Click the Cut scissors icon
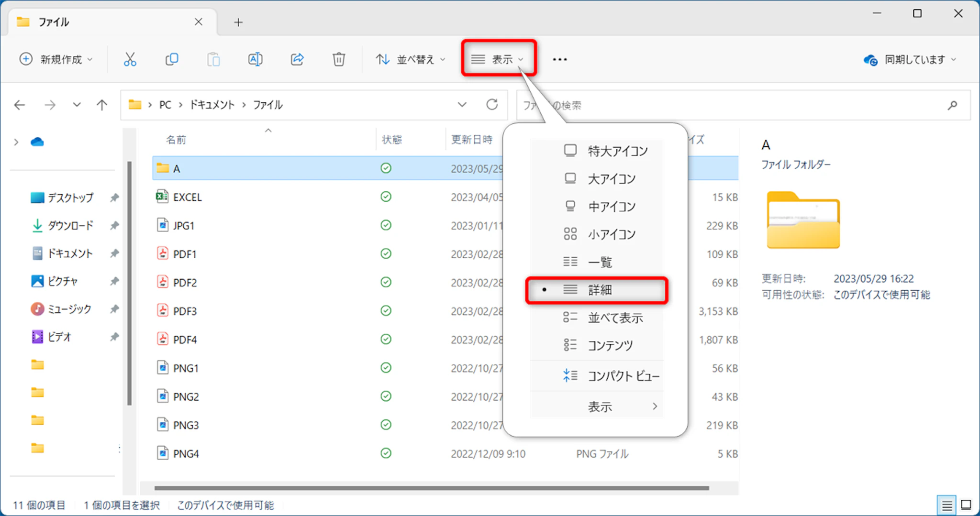This screenshot has height=516, width=980. click(x=130, y=59)
